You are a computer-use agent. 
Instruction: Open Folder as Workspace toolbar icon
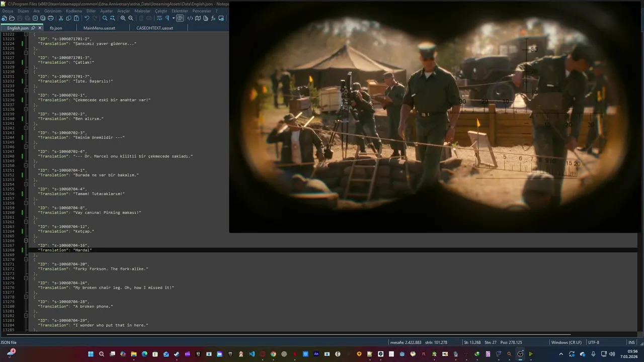click(x=221, y=18)
